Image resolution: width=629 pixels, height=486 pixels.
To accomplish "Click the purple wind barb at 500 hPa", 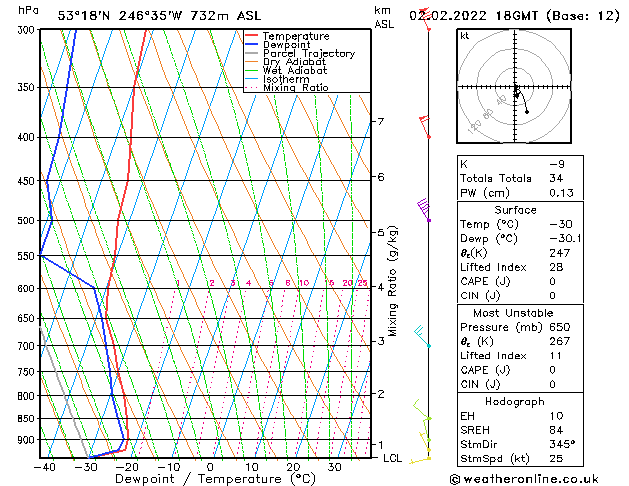I will pos(424,209).
